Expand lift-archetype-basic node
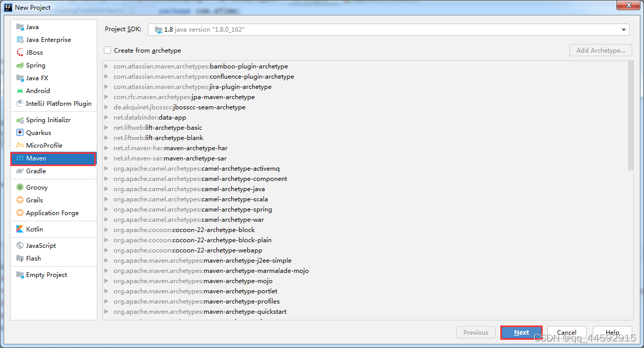The height and width of the screenshot is (348, 644). tap(106, 128)
